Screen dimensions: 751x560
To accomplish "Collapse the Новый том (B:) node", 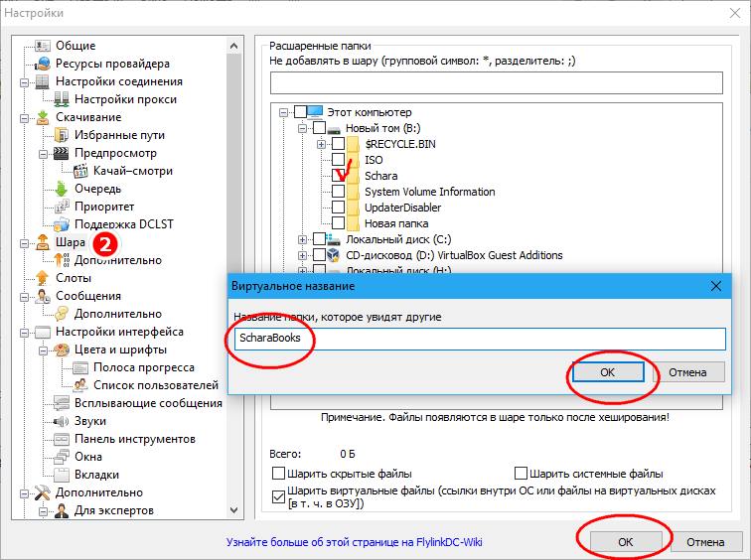I will pyautogui.click(x=302, y=128).
